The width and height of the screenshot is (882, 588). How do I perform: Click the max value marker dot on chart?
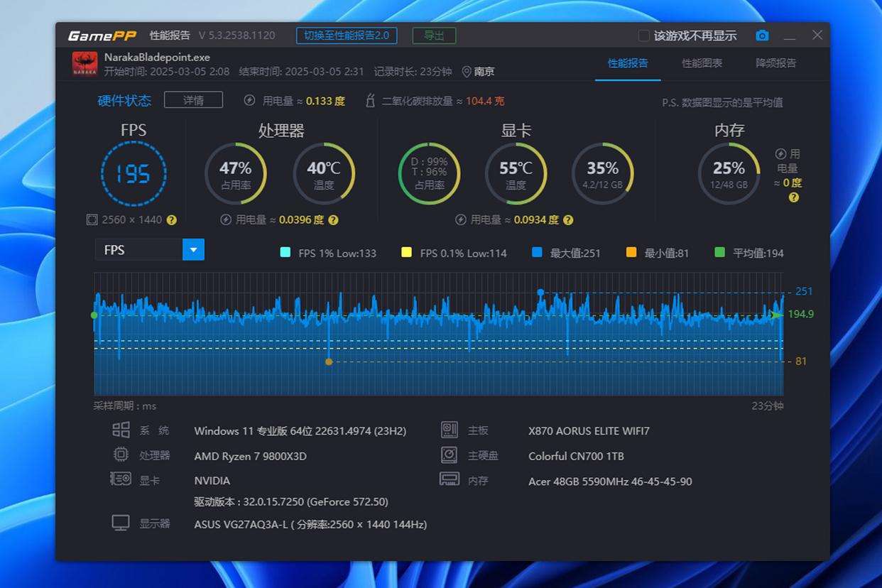tap(540, 292)
